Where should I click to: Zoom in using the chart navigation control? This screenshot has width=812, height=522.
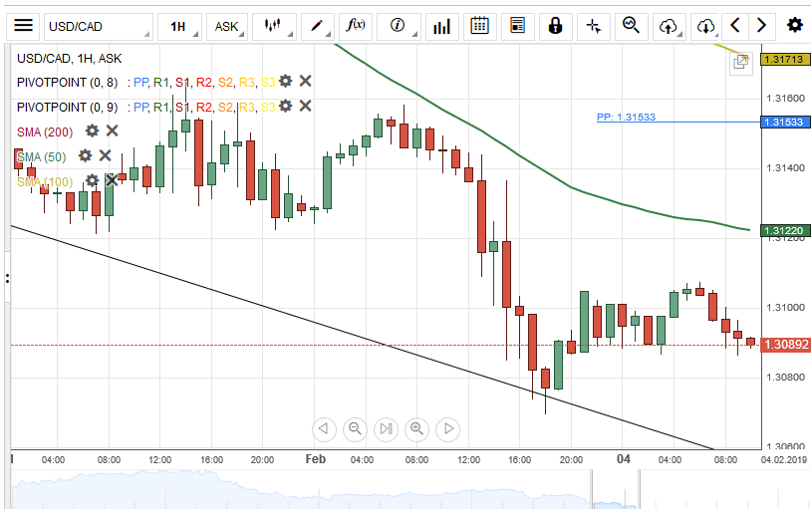(416, 429)
